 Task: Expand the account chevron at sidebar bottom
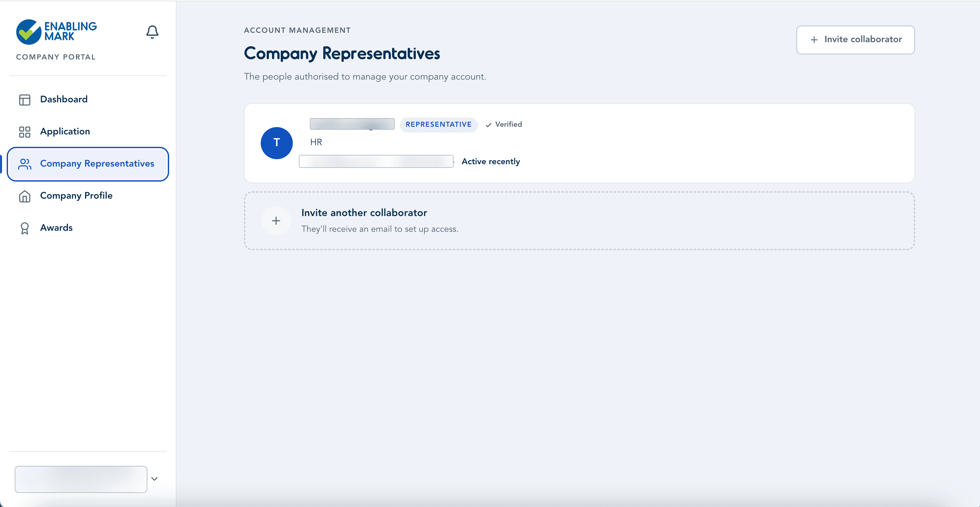coord(154,479)
